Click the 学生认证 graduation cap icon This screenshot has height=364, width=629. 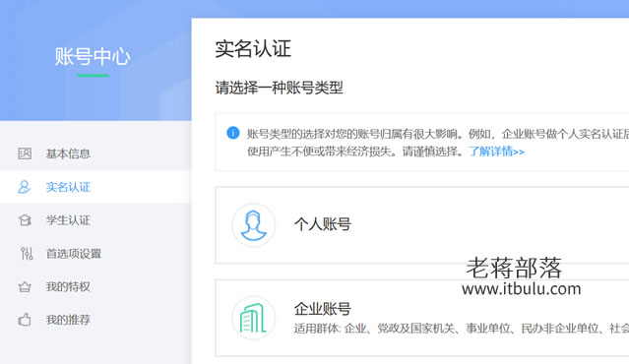coord(25,220)
